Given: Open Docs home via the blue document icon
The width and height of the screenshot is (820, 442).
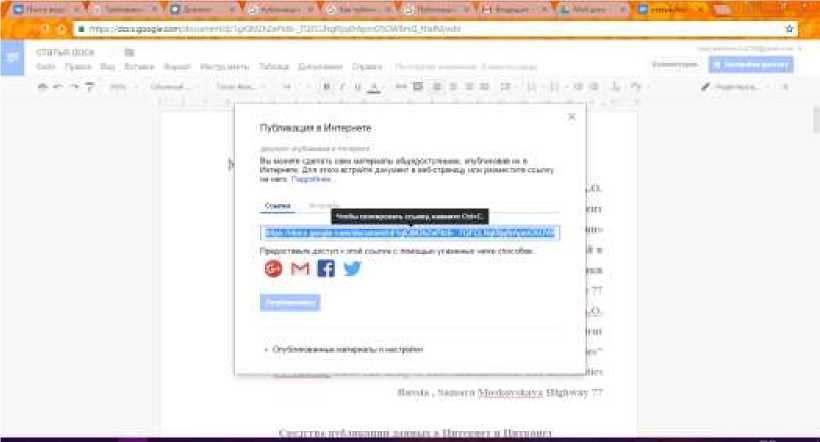Looking at the screenshot, I should click(12, 59).
